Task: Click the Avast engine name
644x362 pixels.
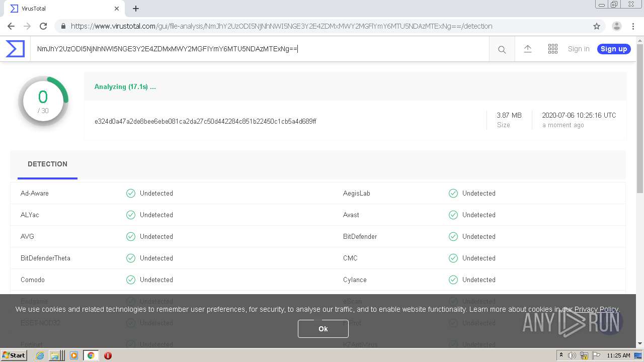Action: 351,215
